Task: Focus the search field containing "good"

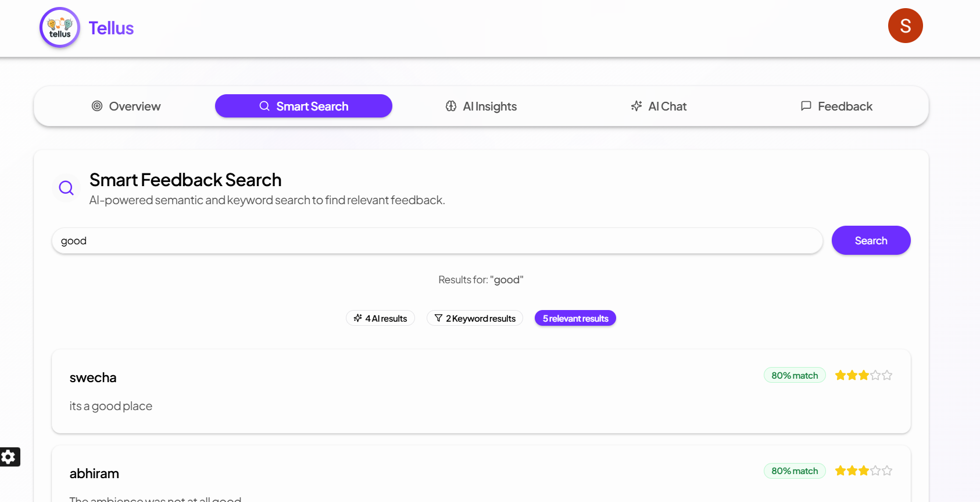Action: coord(437,241)
